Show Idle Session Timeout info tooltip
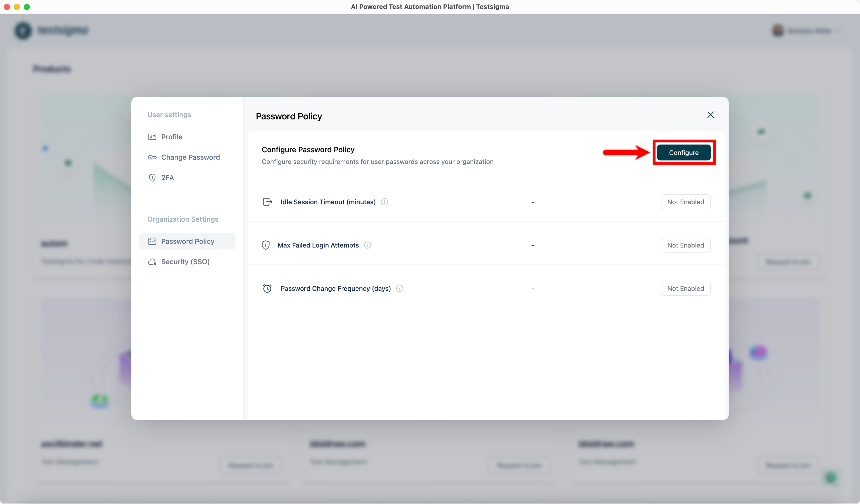 point(384,202)
